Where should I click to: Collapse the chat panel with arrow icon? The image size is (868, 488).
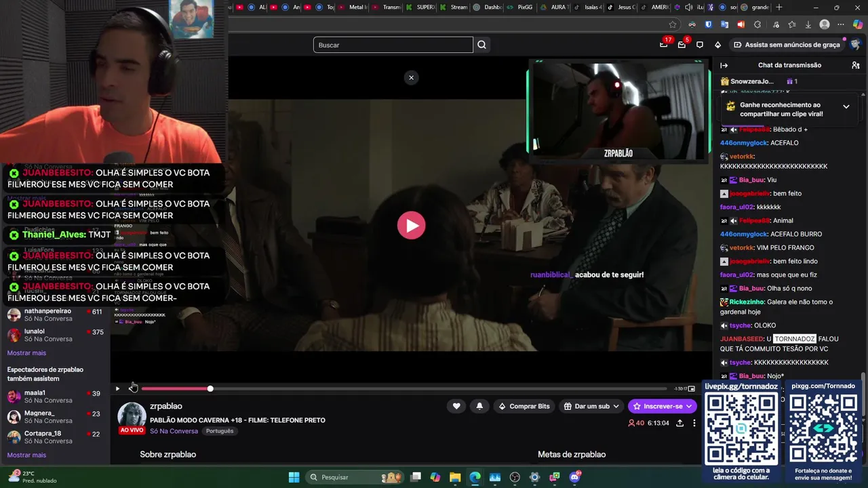pyautogui.click(x=724, y=65)
